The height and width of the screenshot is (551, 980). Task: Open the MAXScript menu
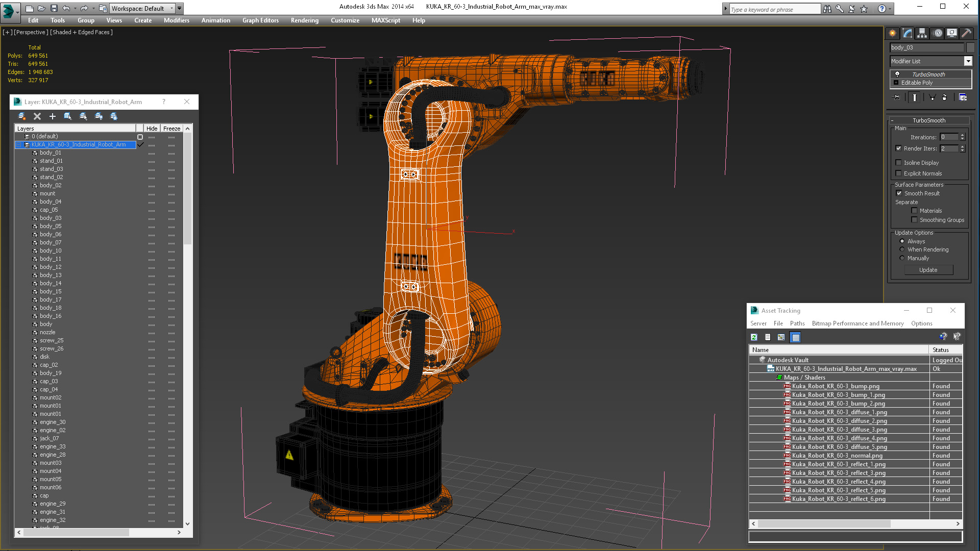(x=386, y=20)
